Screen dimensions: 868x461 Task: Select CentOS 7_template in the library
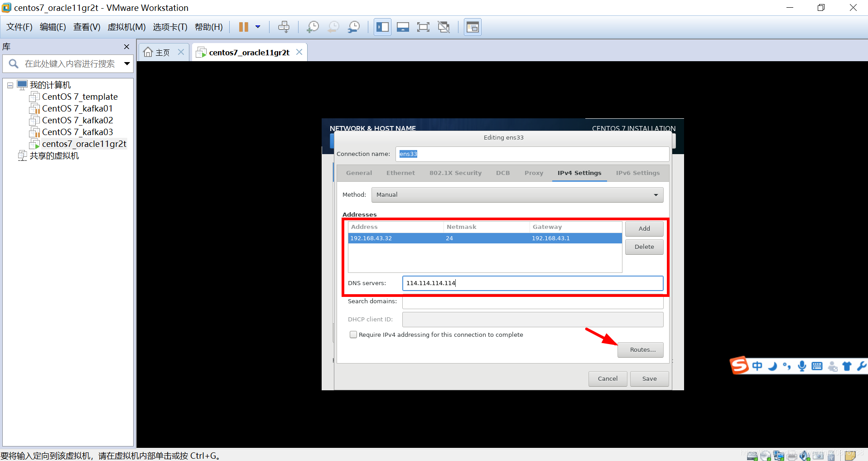tap(80, 97)
